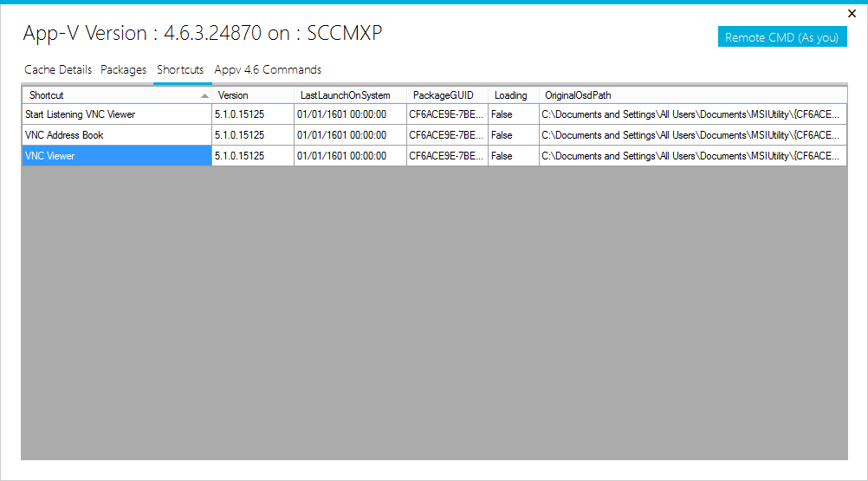Select the highlighted VNC Viewer cell
Viewport: 868px width, 481px height.
[117, 156]
